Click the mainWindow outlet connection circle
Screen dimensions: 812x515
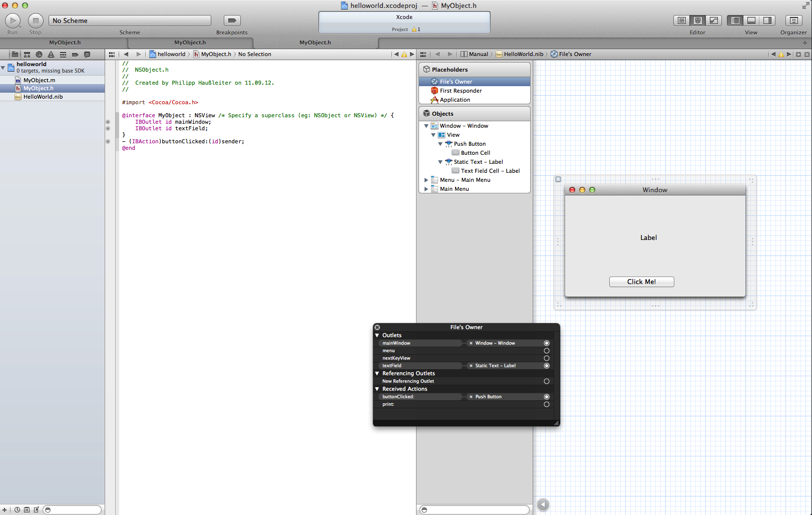pos(547,343)
